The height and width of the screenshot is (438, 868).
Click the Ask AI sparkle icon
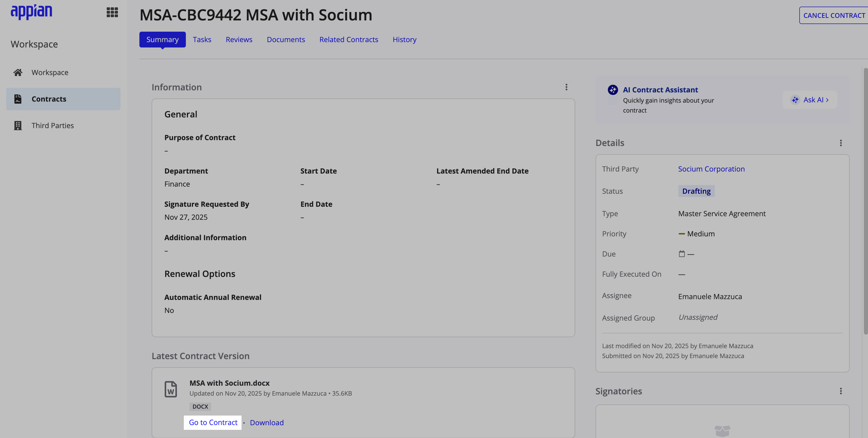click(x=795, y=100)
